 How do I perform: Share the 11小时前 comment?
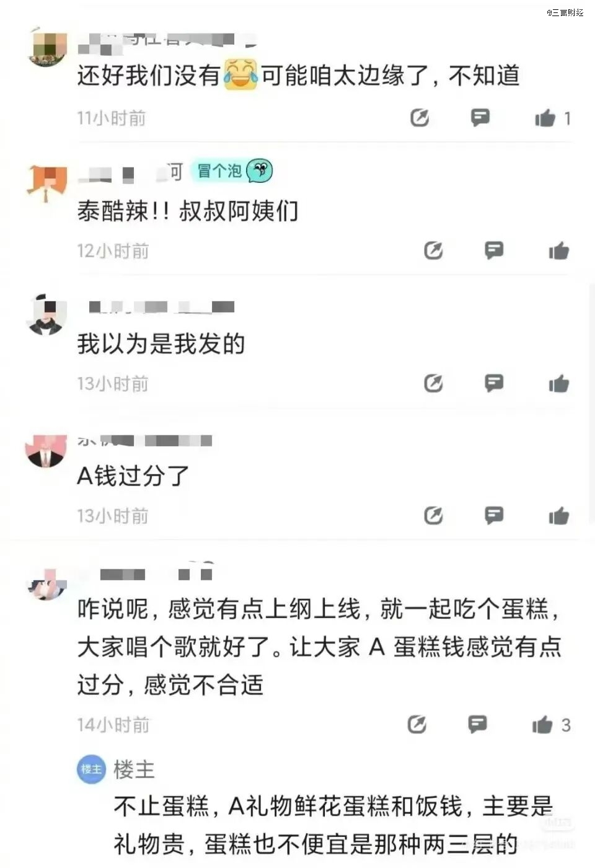point(420,117)
